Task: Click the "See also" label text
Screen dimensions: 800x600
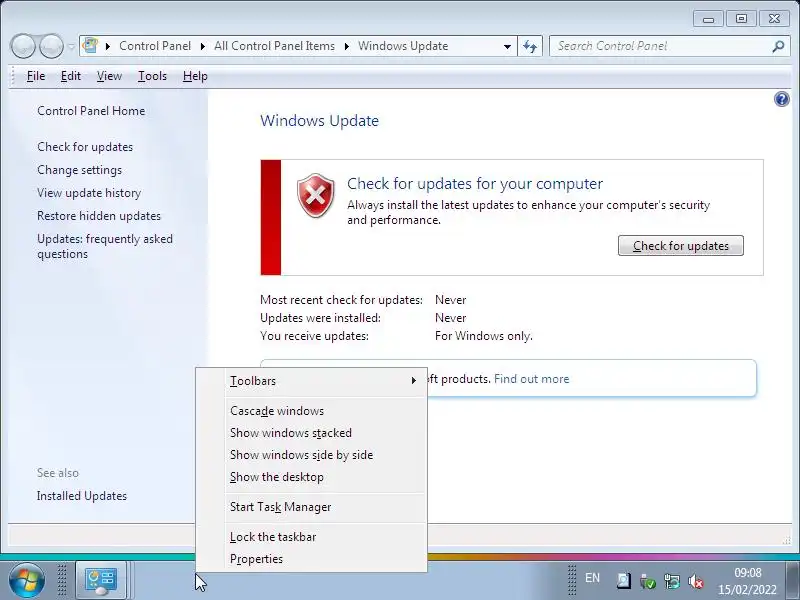Action: click(x=58, y=473)
